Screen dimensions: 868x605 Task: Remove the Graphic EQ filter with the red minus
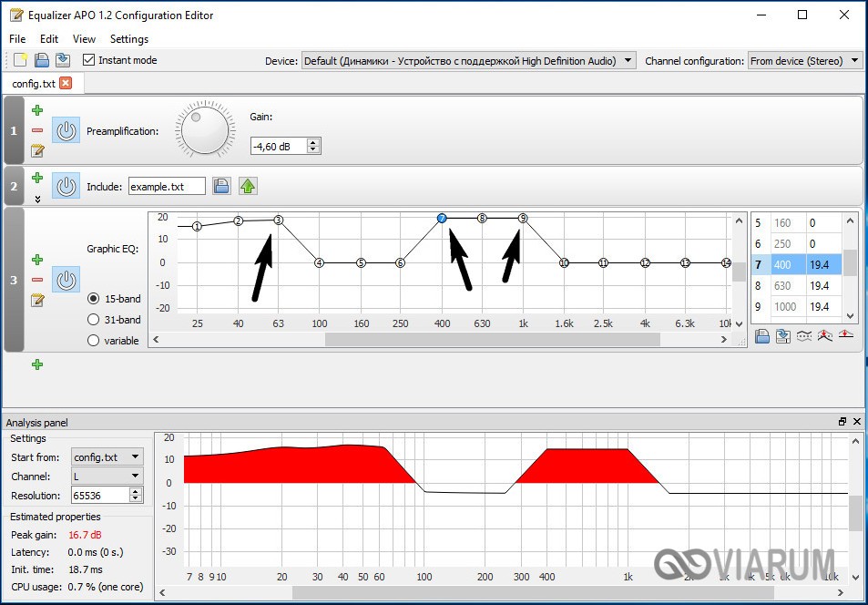37,280
